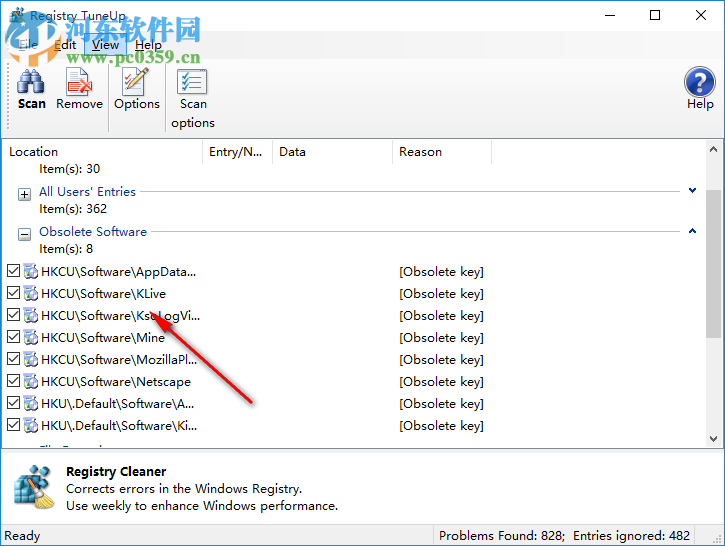Sort by Location column header
Screen dimensions: 725x546
(x=103, y=152)
